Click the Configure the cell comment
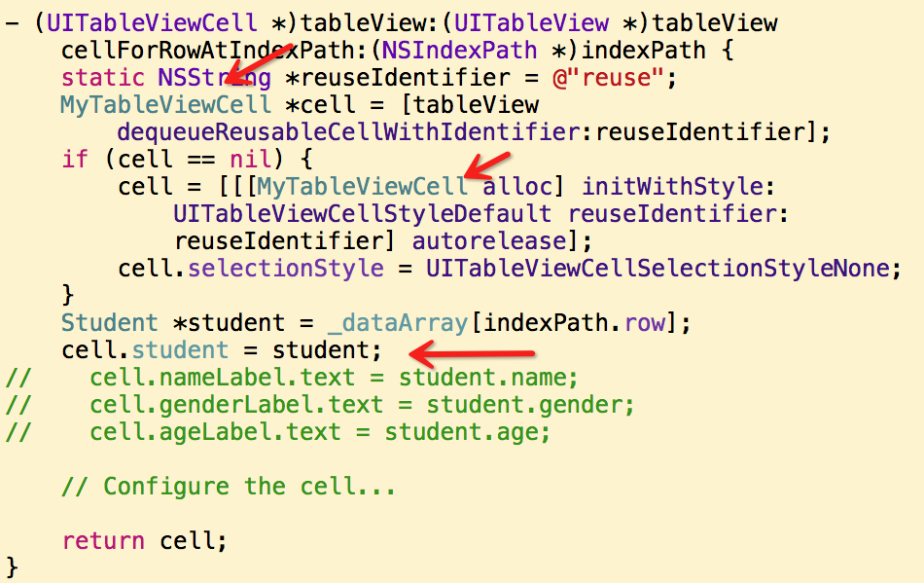 point(229,487)
